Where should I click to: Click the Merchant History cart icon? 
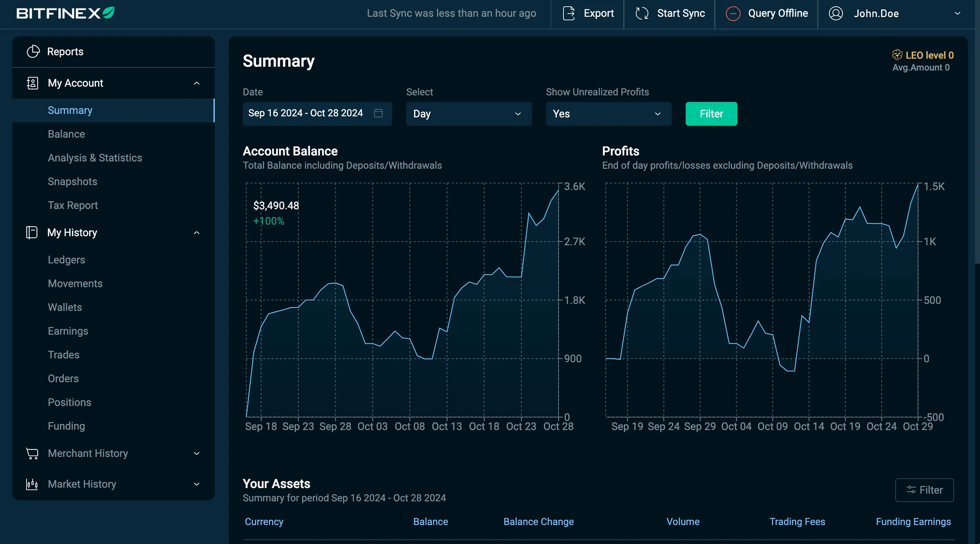coord(32,453)
